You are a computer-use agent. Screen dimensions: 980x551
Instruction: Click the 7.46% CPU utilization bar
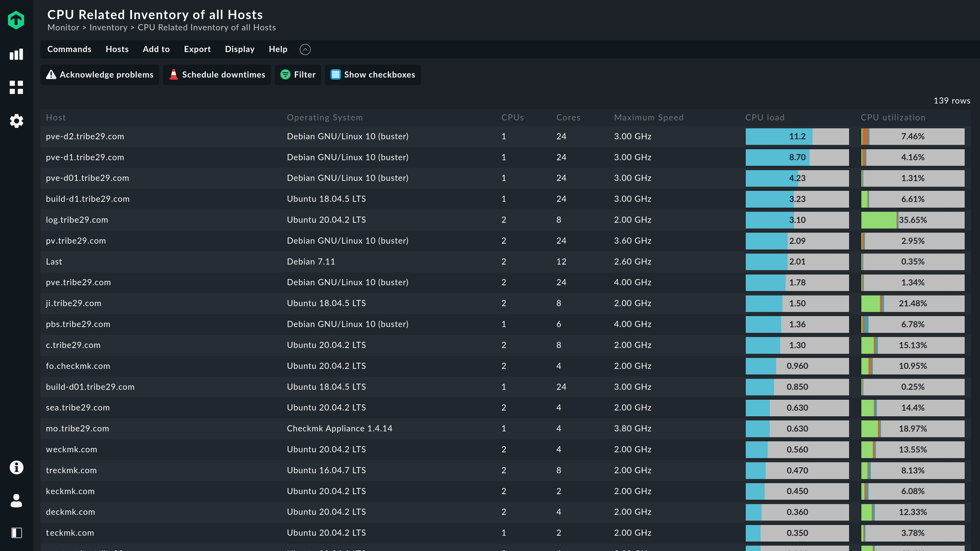pos(913,136)
